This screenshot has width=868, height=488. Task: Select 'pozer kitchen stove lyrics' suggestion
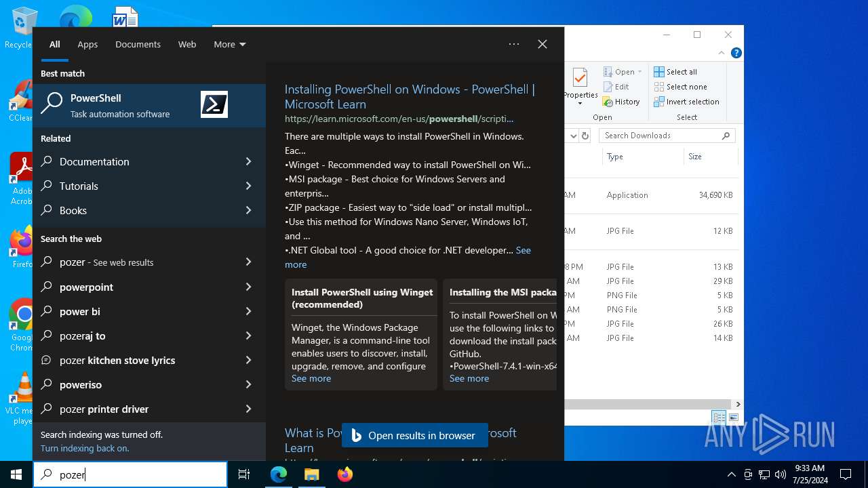(x=149, y=360)
